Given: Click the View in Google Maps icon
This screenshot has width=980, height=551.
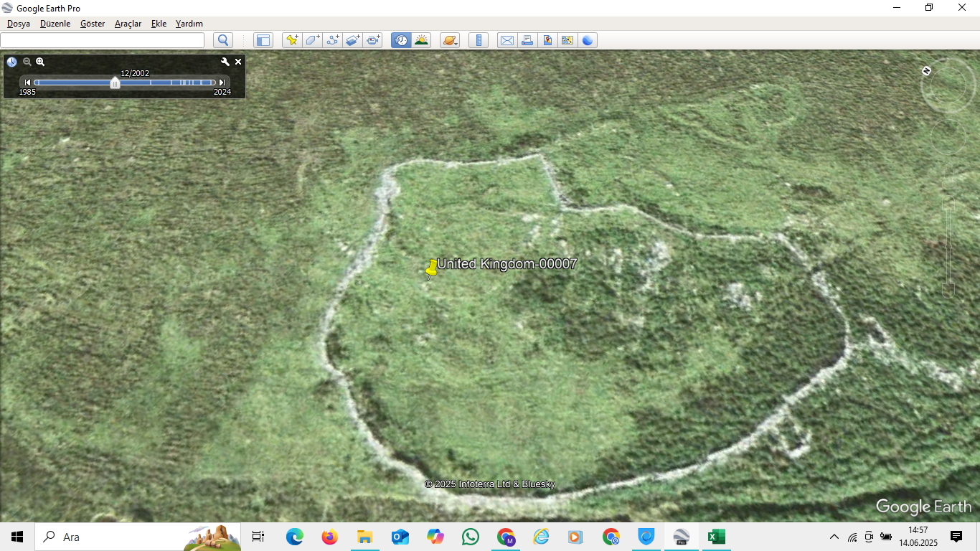Looking at the screenshot, I should (x=567, y=40).
